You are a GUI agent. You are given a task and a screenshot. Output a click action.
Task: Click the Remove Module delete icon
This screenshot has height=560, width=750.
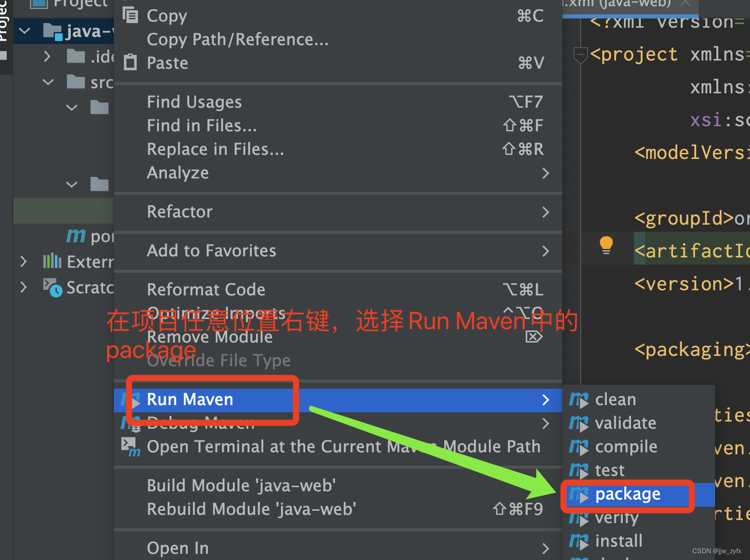(x=534, y=336)
